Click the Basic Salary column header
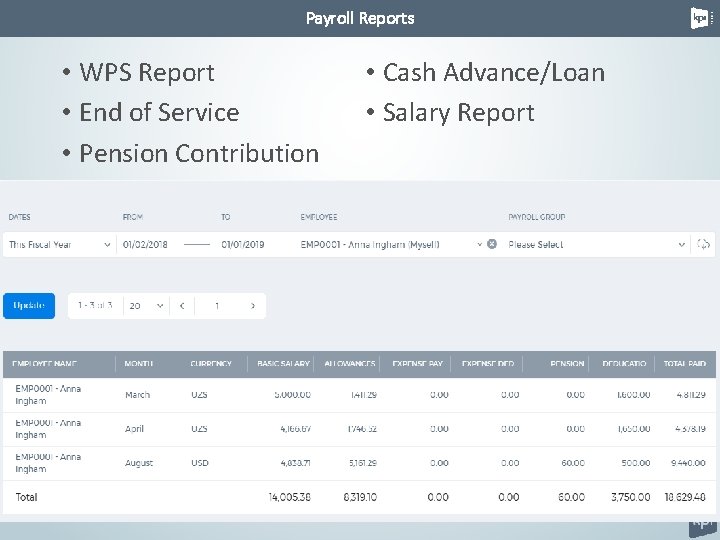Image resolution: width=720 pixels, height=540 pixels. [x=283, y=364]
